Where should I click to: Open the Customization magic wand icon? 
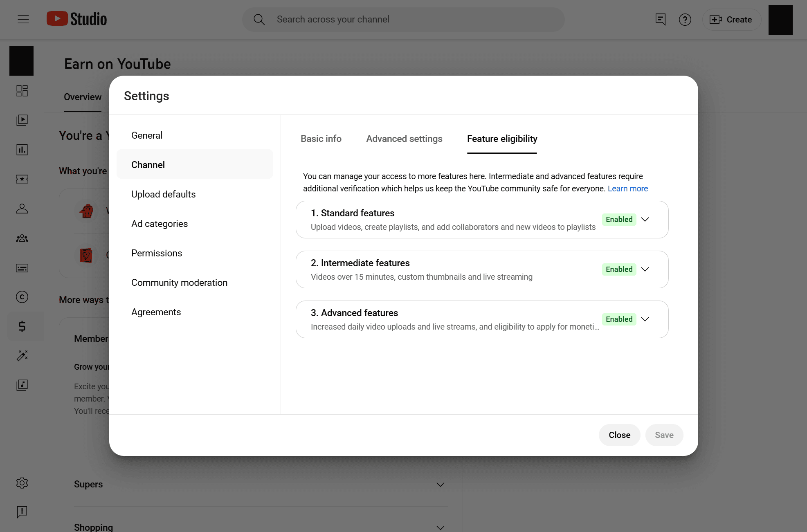click(x=22, y=355)
